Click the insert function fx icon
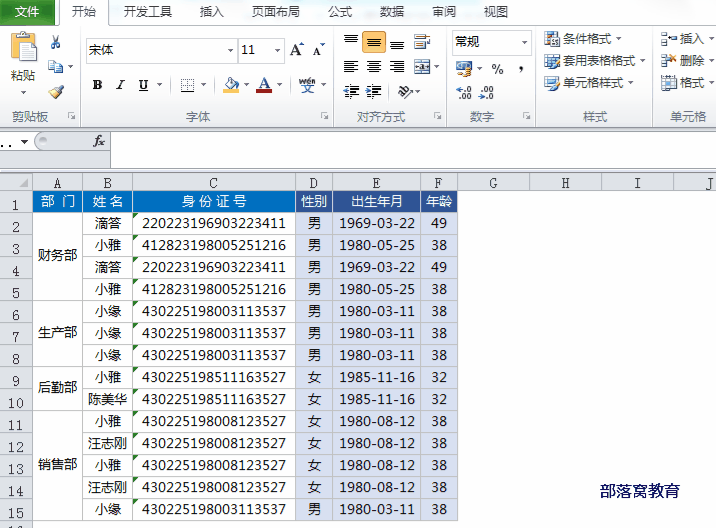 [99, 142]
